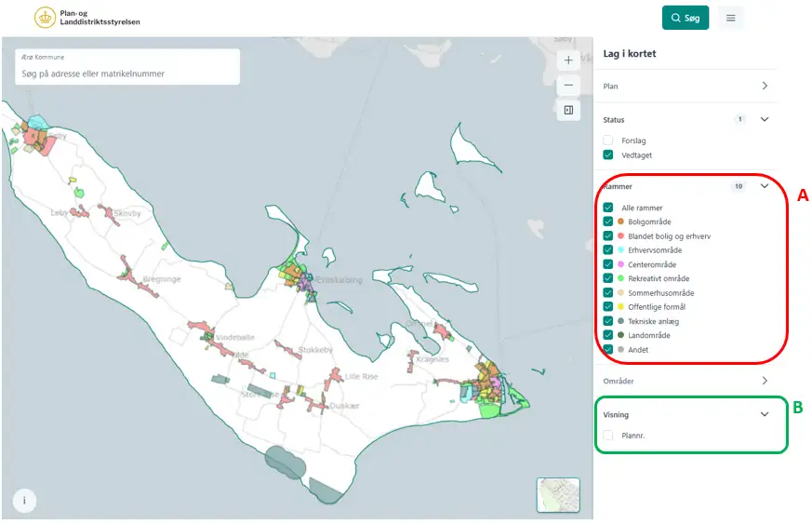Collapse the Rammer section chevron
Viewport: 812px width, 524px height.
[x=765, y=186]
